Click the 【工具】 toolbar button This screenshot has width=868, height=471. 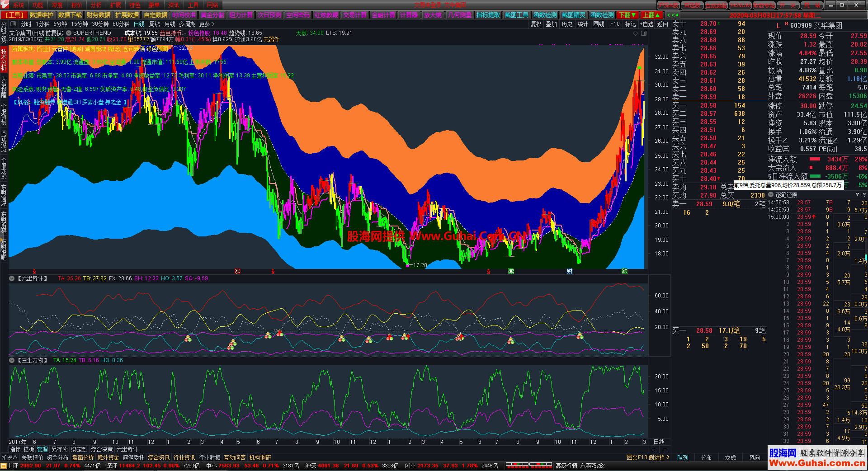click(14, 15)
